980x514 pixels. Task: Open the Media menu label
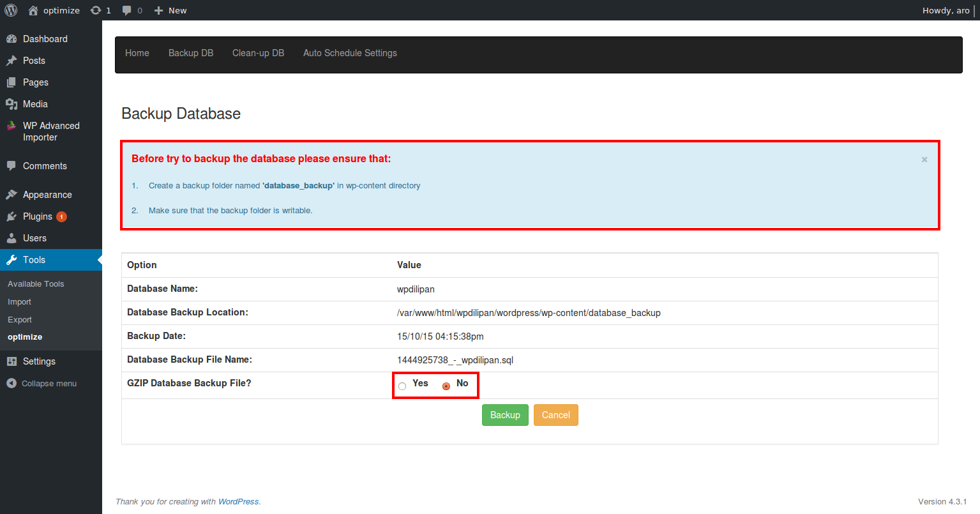pos(35,104)
